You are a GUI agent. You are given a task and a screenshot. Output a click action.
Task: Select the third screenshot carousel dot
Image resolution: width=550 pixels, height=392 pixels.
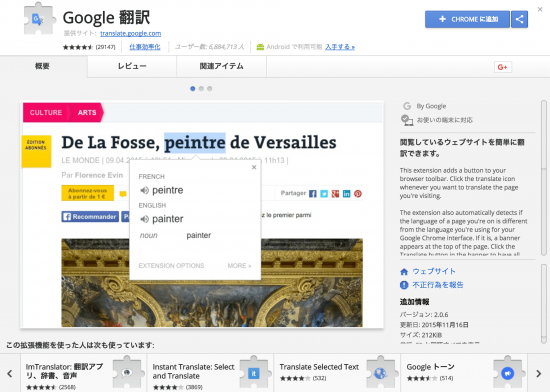pos(209,89)
